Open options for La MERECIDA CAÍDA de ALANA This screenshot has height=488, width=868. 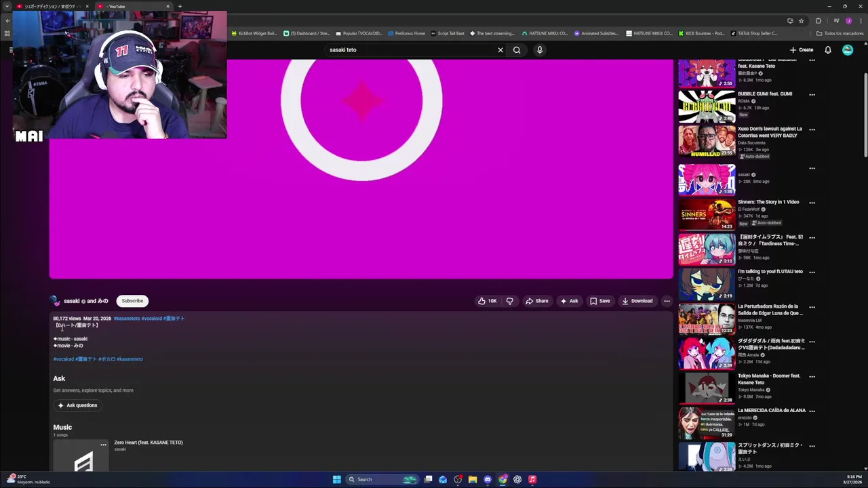pos(812,411)
